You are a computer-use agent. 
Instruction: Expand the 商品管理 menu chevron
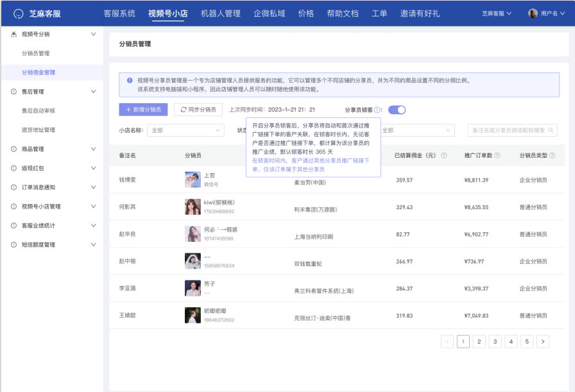pyautogui.click(x=94, y=149)
